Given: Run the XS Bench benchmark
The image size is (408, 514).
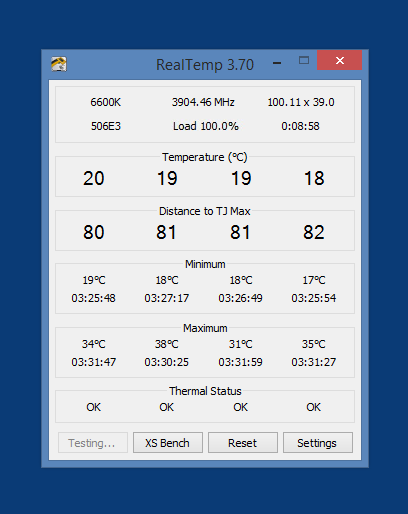Looking at the screenshot, I should click(x=168, y=443).
